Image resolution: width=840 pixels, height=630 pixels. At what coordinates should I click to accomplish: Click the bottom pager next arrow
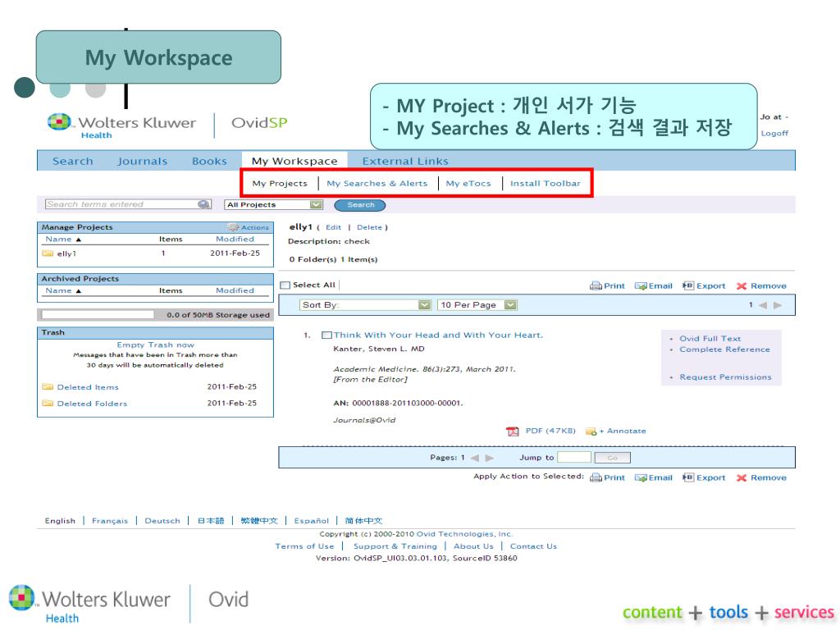[489, 458]
